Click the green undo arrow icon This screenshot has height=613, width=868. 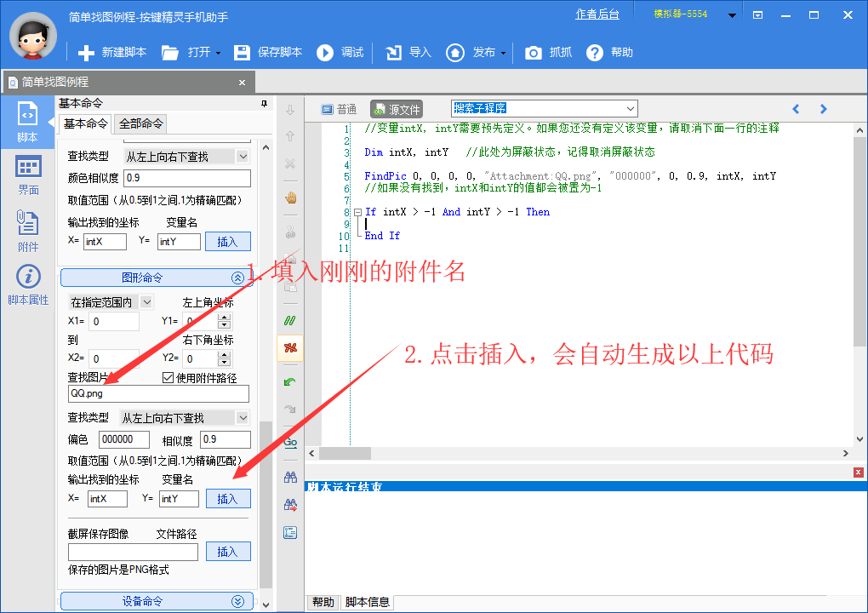[290, 382]
